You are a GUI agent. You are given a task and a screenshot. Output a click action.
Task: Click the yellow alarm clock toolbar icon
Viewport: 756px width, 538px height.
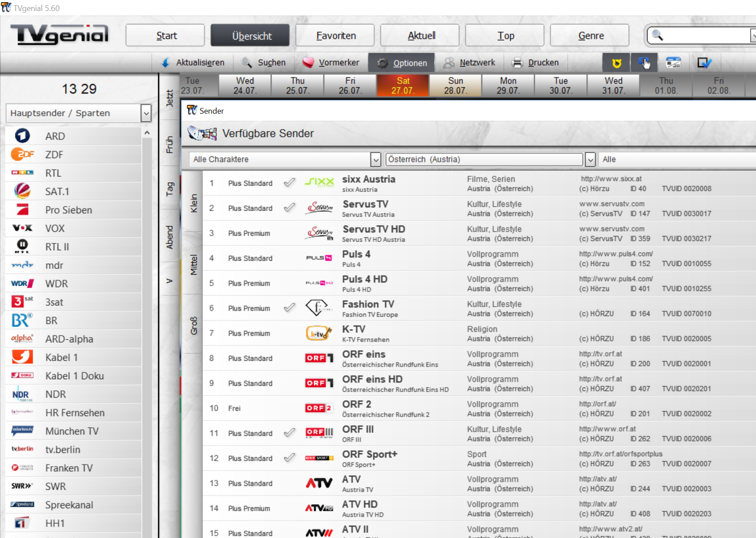click(x=616, y=63)
